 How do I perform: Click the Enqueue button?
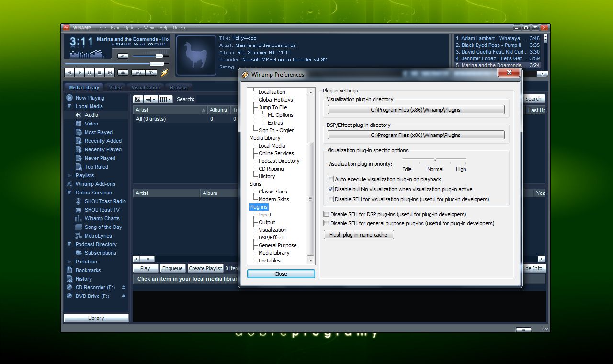172,268
